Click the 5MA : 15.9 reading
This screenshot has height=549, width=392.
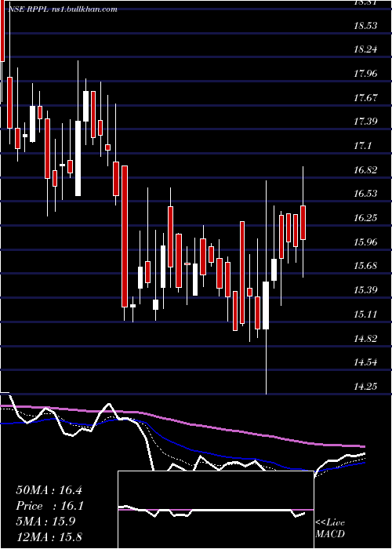(46, 522)
